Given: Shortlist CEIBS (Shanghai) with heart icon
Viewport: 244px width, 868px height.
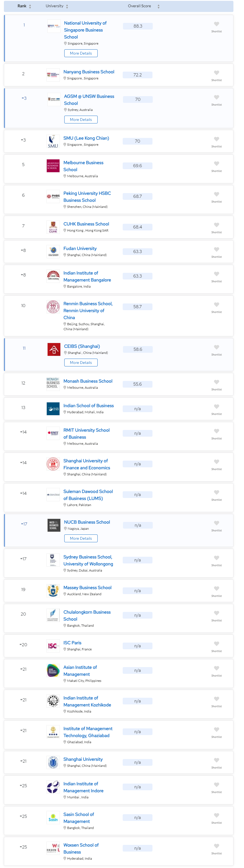Looking at the screenshot, I should tap(216, 347).
